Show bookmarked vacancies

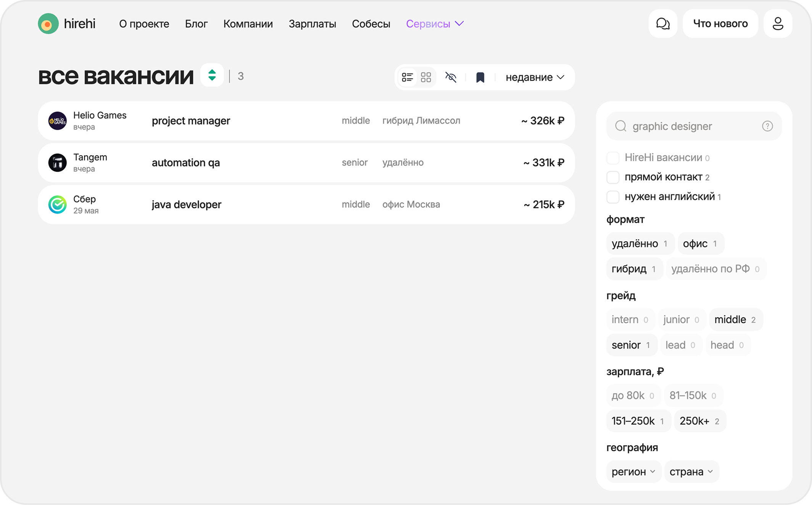click(x=480, y=77)
